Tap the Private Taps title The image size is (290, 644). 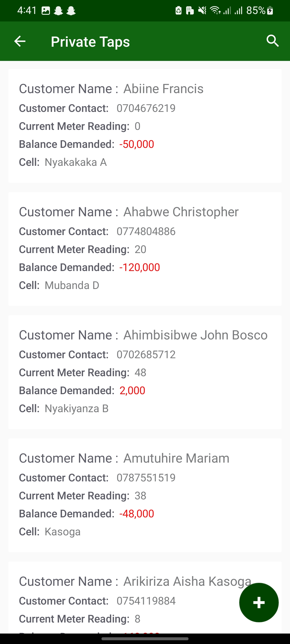[x=90, y=42]
